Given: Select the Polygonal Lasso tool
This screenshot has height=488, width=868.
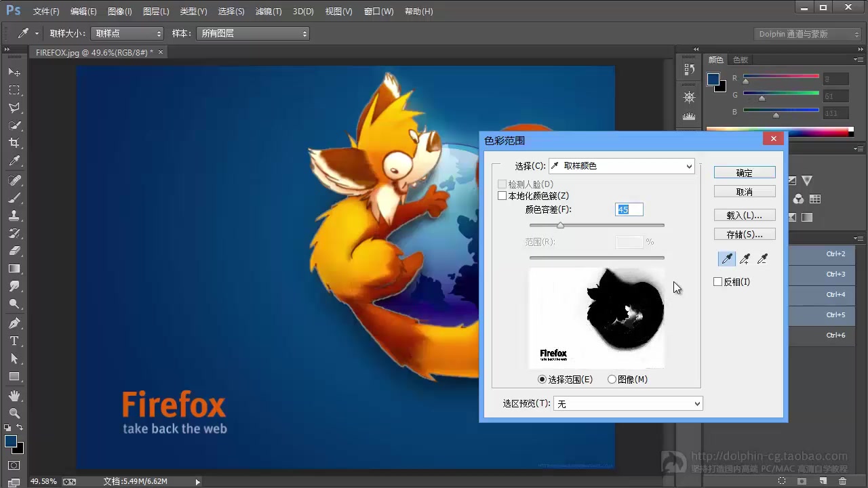Looking at the screenshot, I should [14, 108].
